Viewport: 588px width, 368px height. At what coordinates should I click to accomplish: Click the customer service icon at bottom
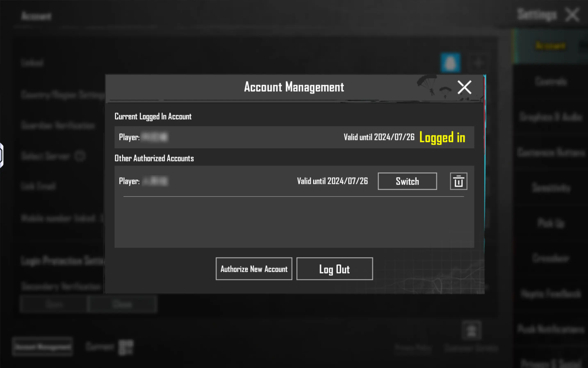[x=471, y=330]
